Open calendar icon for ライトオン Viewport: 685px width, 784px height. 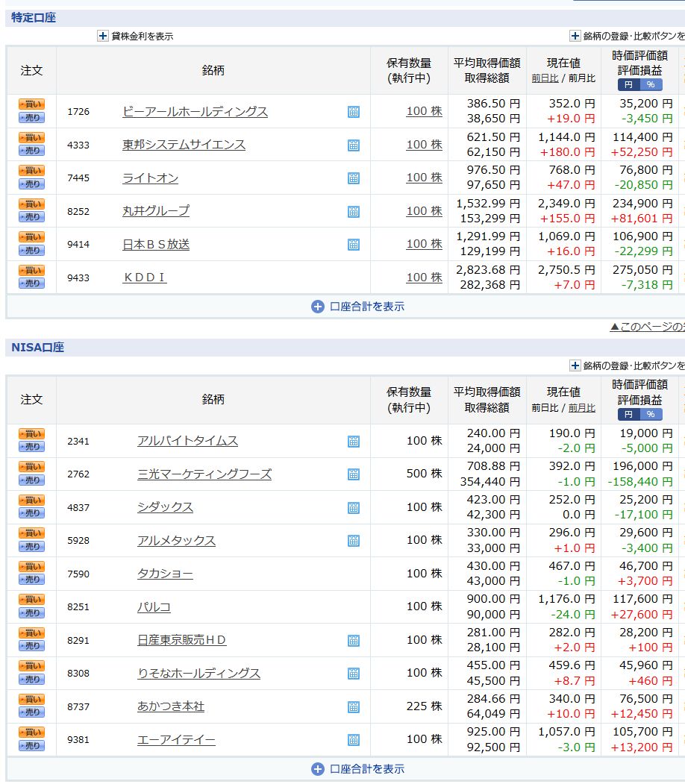tap(354, 178)
